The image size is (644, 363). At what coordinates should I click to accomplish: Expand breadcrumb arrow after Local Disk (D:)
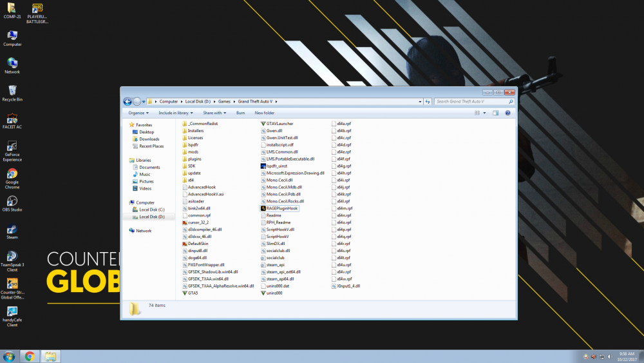214,101
